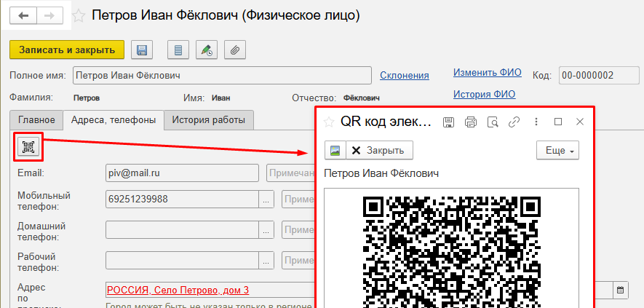Click the Email note field «Примечание»
644x308 pixels.
291,173
